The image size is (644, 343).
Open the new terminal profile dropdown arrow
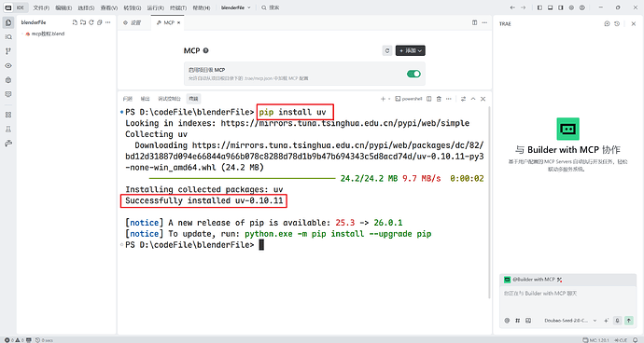(389, 99)
